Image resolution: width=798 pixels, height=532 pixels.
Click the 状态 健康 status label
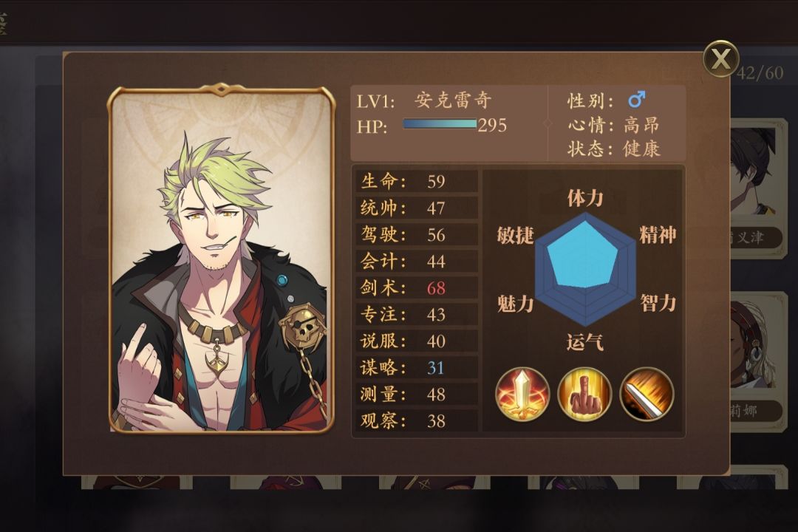pyautogui.click(x=614, y=149)
